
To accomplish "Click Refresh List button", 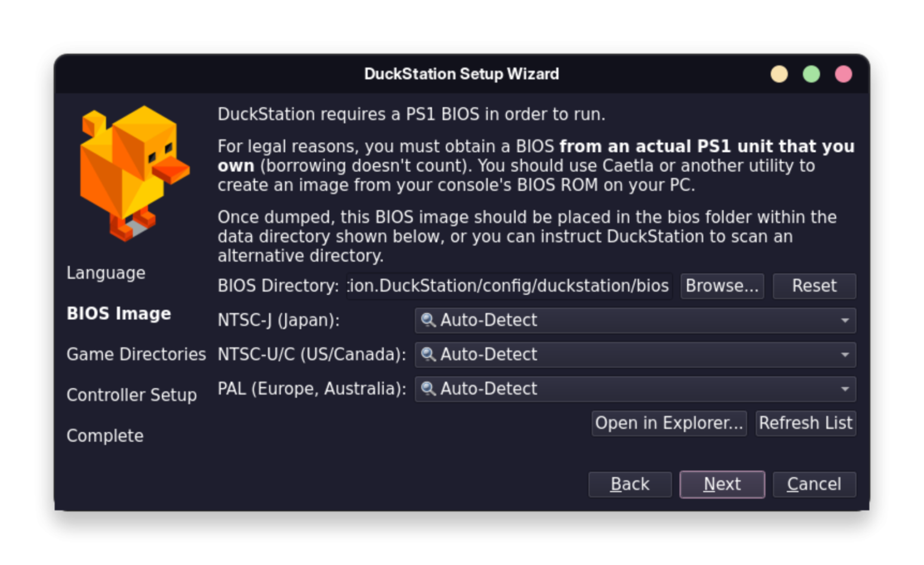I will click(805, 423).
